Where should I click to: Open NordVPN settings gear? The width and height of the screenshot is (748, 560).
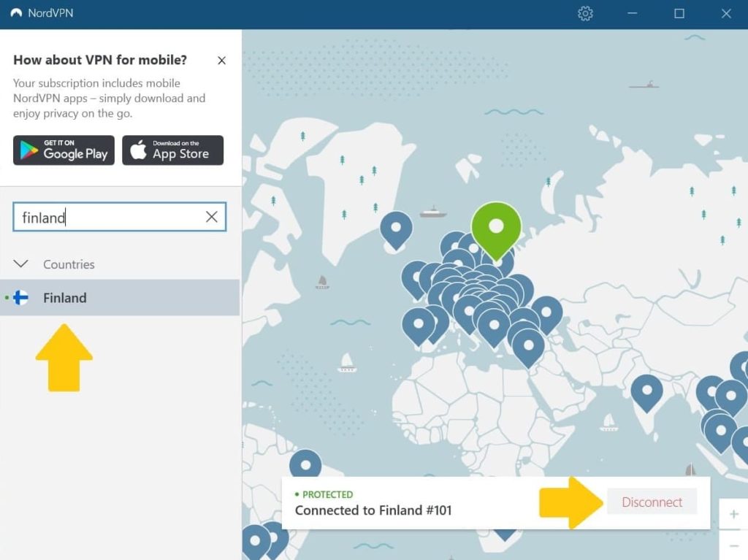585,13
